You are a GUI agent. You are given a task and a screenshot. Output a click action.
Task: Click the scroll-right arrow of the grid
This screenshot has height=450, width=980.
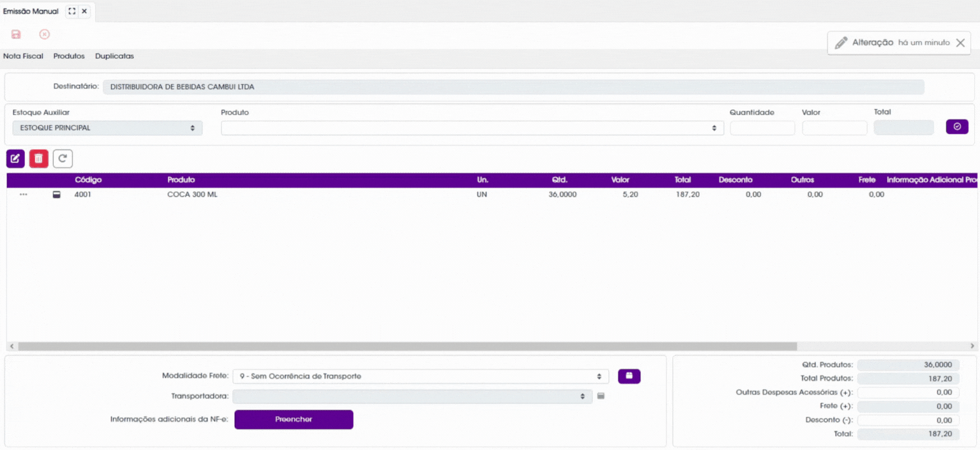coord(972,346)
